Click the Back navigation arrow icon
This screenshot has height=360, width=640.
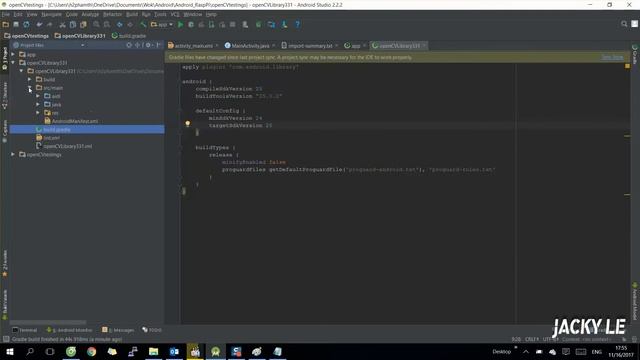pyautogui.click(x=120, y=24)
